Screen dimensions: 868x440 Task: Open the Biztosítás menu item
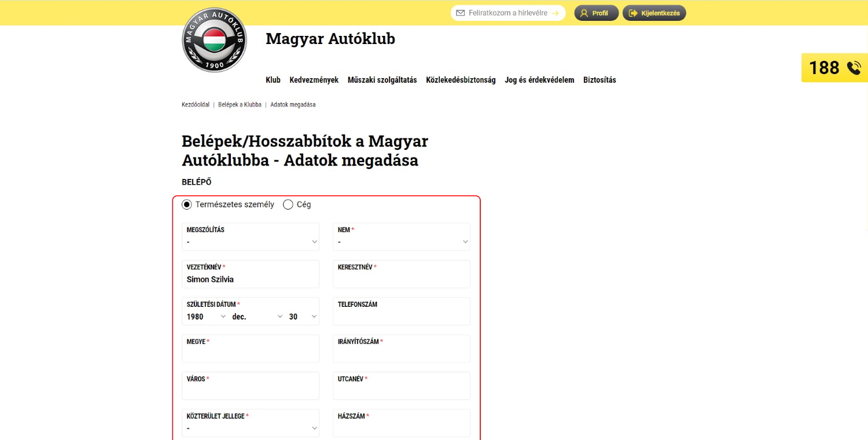(599, 80)
